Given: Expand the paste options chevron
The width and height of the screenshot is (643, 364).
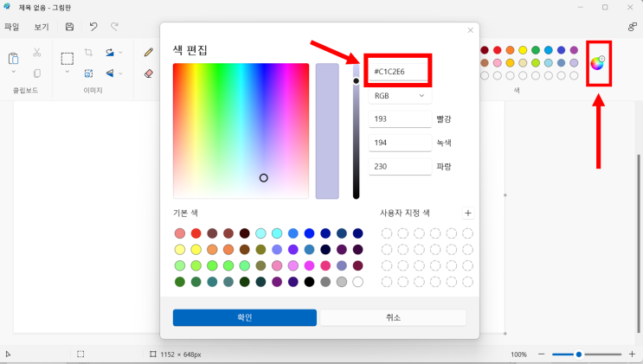Looking at the screenshot, I should 13,72.
